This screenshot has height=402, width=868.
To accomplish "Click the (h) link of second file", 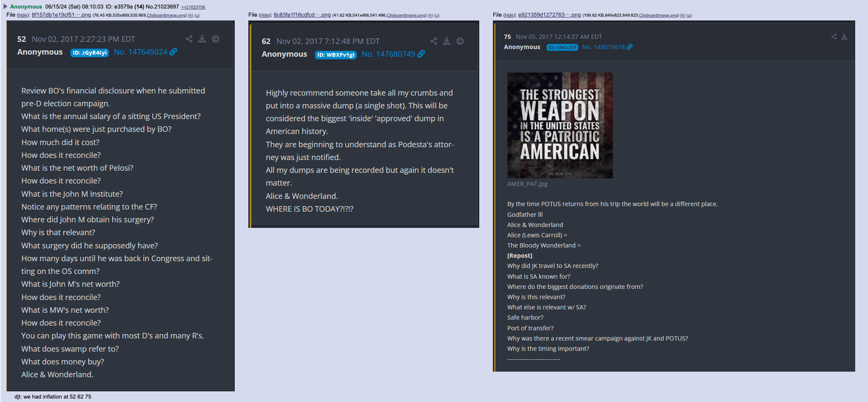I will click(431, 15).
